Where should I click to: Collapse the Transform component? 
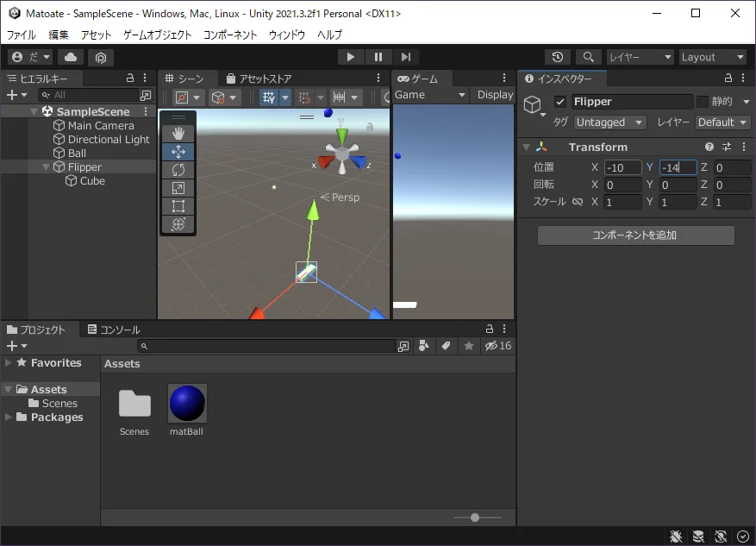tap(527, 147)
